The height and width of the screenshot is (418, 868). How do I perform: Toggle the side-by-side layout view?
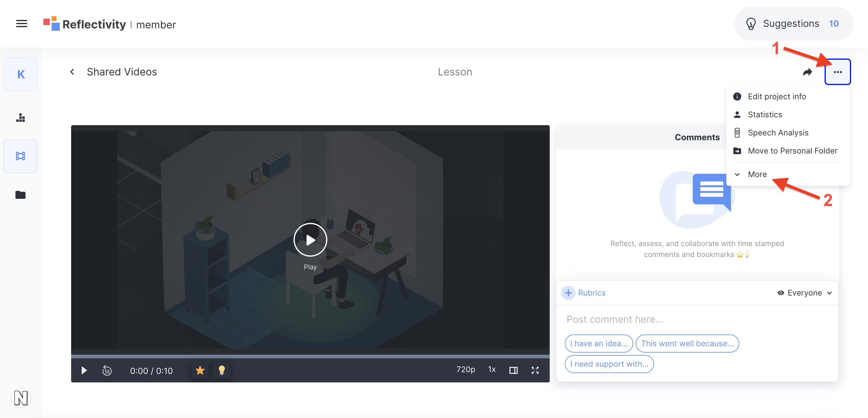pyautogui.click(x=513, y=370)
